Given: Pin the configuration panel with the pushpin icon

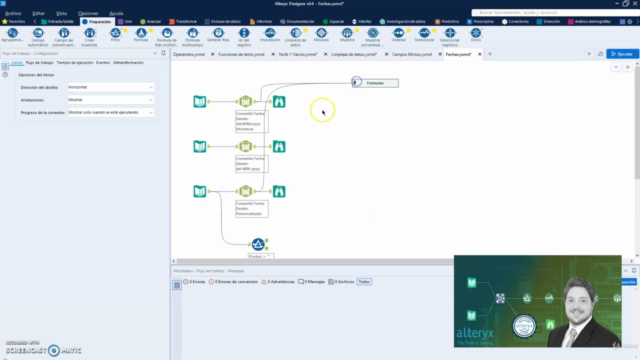Looking at the screenshot, I should click(x=163, y=53).
